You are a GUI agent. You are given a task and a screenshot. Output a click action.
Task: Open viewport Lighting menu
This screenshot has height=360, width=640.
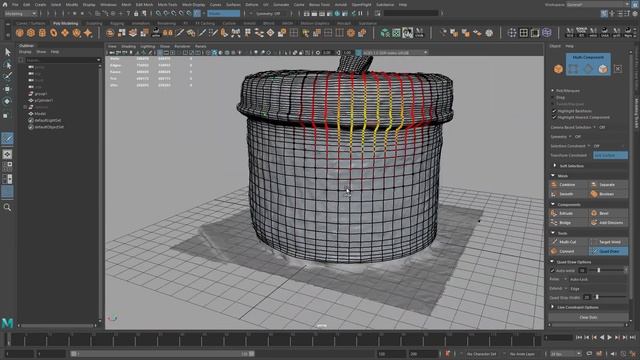pos(147,47)
